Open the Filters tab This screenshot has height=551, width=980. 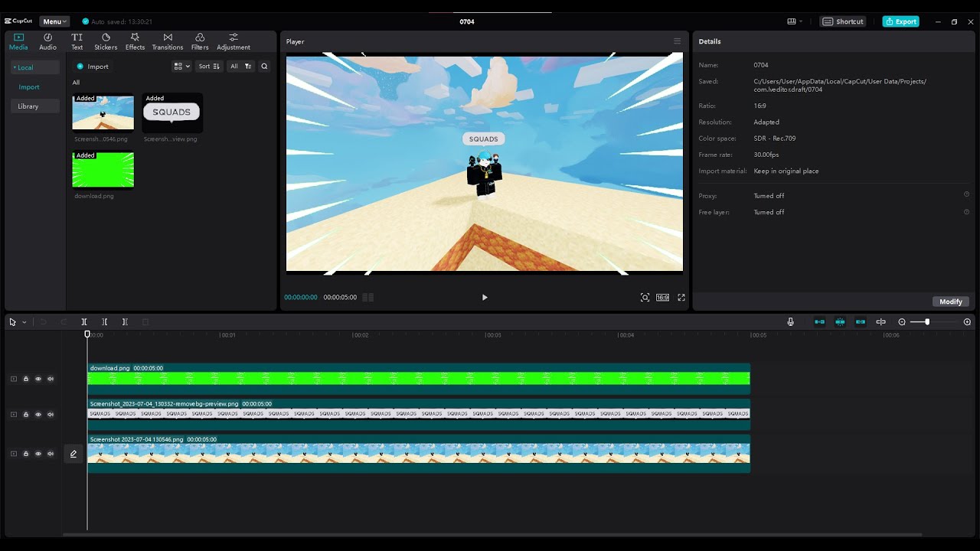(x=200, y=41)
